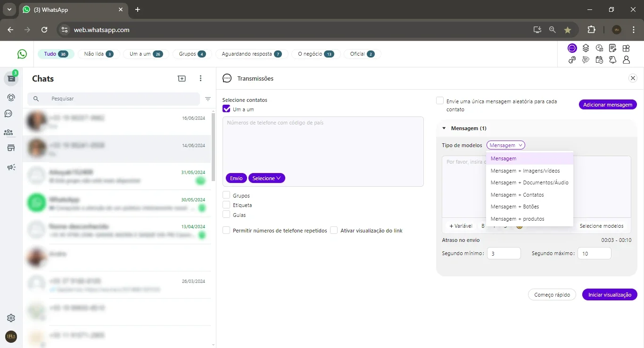Image resolution: width=644 pixels, height=348 pixels.
Task: Open the Status ring icon in sidebar
Action: coord(11,97)
